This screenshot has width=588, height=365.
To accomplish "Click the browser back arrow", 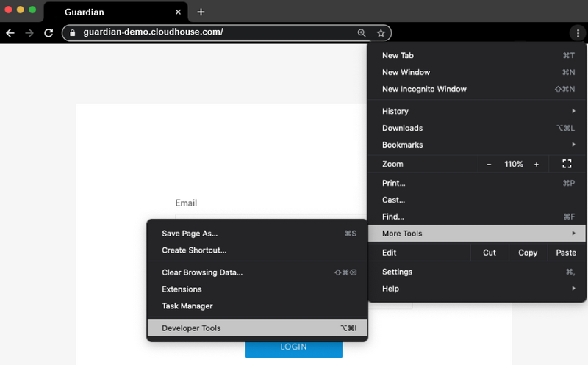I will coord(10,33).
